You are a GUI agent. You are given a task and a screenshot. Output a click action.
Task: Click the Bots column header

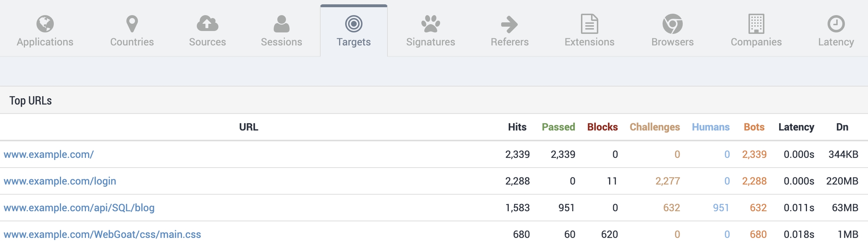tap(754, 127)
